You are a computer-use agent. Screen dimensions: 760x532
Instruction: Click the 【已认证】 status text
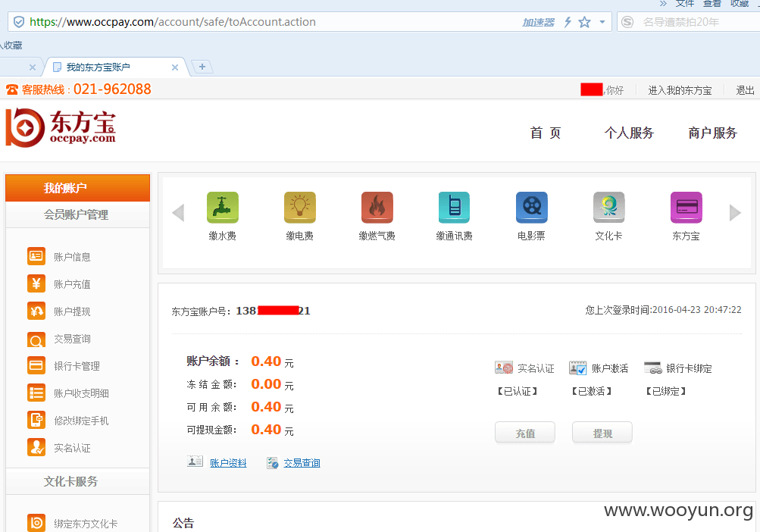click(x=518, y=391)
